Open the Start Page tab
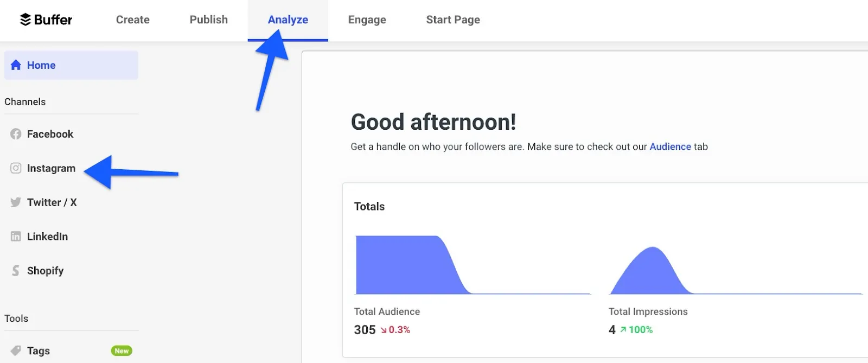868x363 pixels. tap(453, 20)
